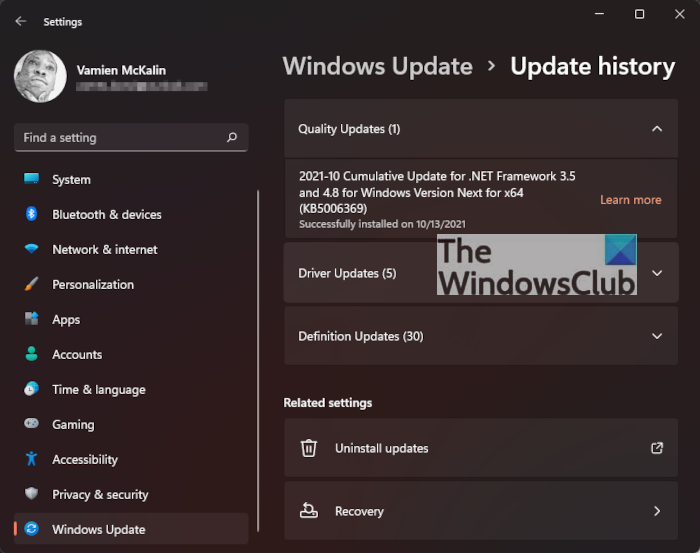This screenshot has width=700, height=553.
Task: Click the Driver Updates (5) label
Action: 347,273
